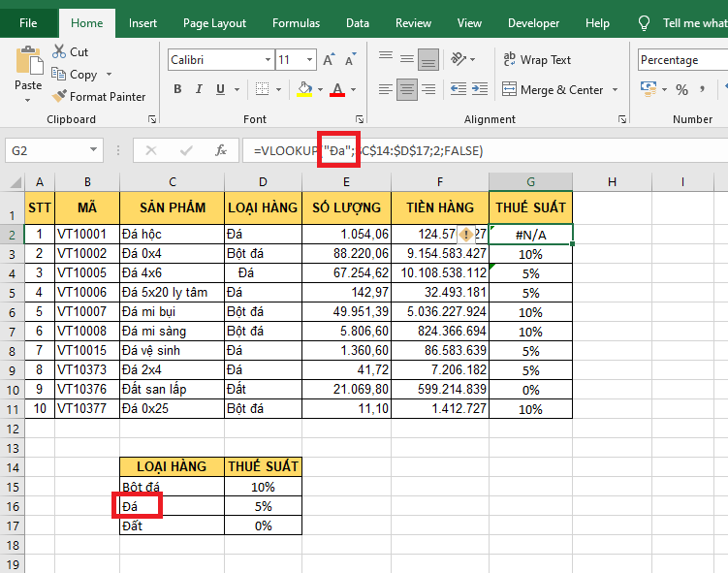Select cell G2 showing #N/A
728x573 pixels.
(x=530, y=235)
